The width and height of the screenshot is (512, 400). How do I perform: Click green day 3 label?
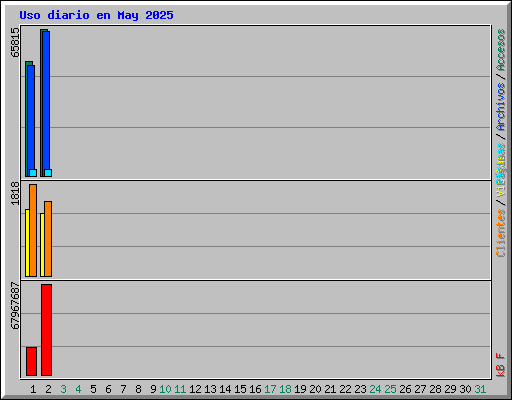pyautogui.click(x=63, y=389)
